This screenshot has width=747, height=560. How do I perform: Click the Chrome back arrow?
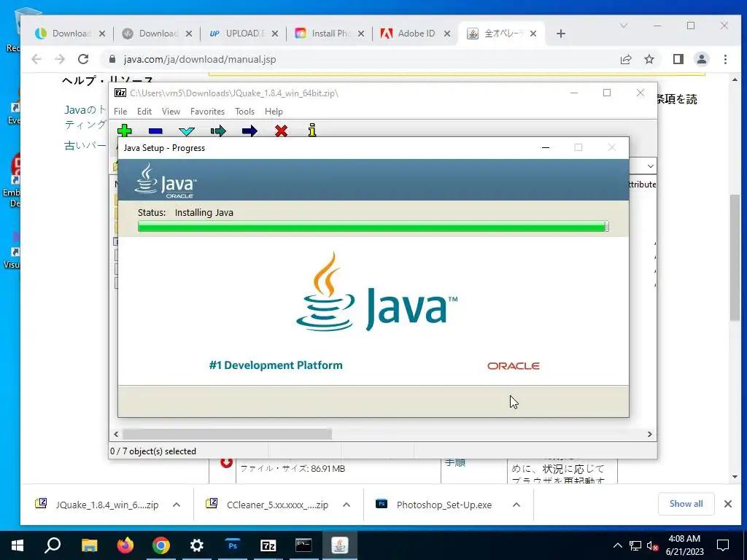[36, 59]
